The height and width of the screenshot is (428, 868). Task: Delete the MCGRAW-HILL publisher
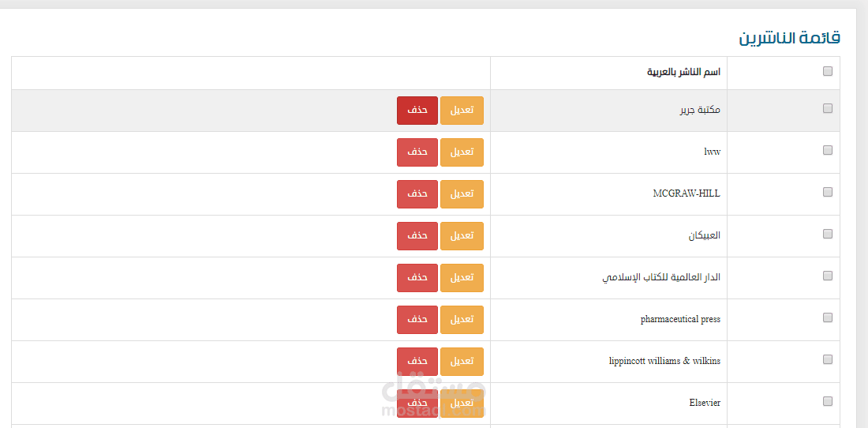pyautogui.click(x=417, y=194)
